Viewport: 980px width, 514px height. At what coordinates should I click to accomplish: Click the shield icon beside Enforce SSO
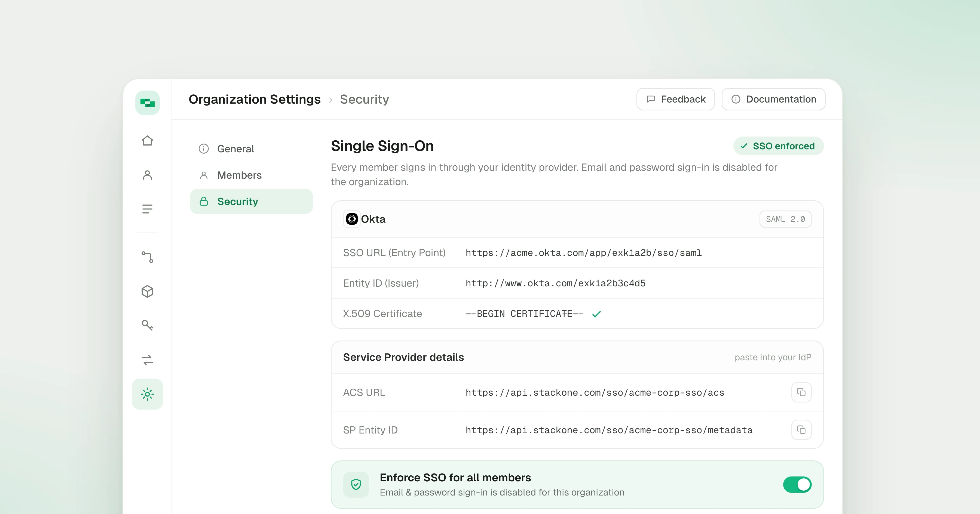[x=356, y=484]
